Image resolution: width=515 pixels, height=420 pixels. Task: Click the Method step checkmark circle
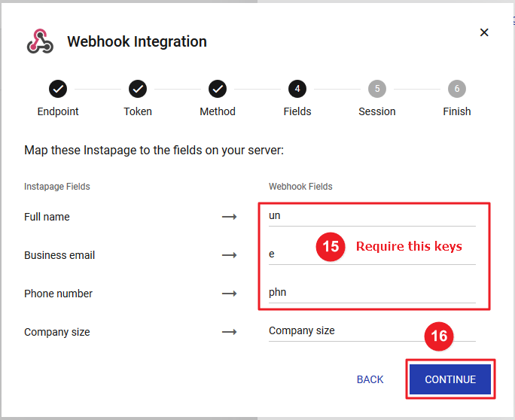click(218, 89)
